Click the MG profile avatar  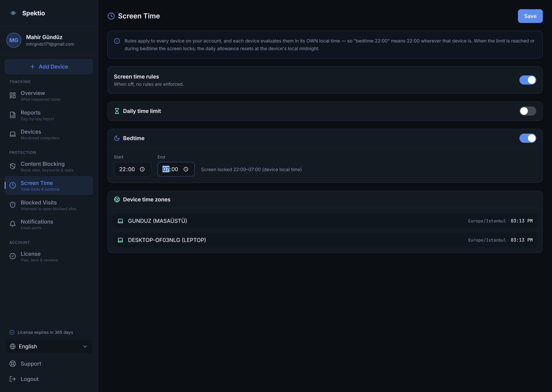point(14,40)
